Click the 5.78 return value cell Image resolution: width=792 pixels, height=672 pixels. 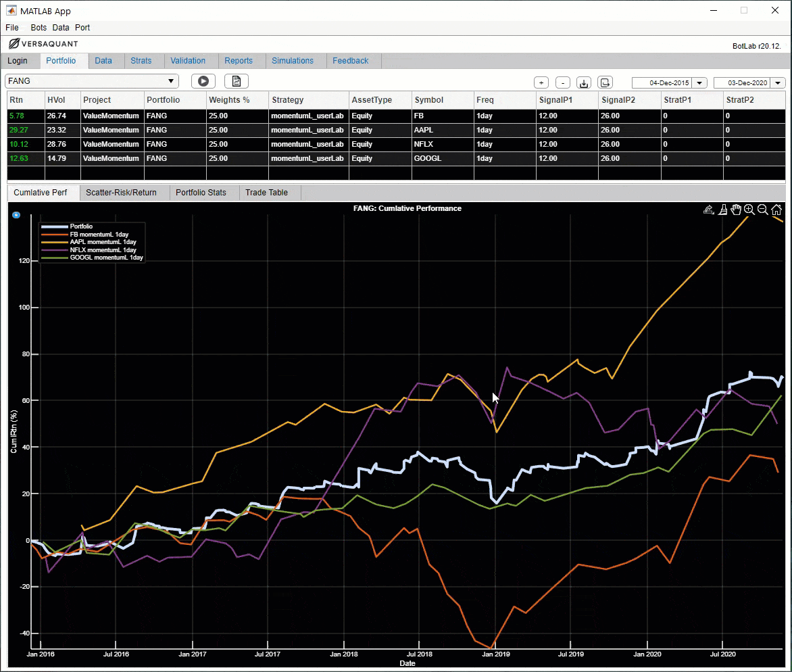tap(26, 116)
